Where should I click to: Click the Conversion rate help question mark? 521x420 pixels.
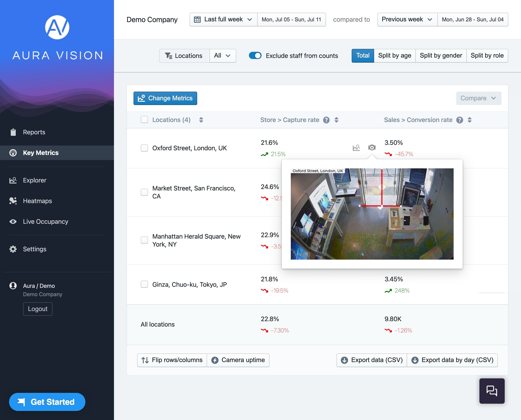point(459,120)
